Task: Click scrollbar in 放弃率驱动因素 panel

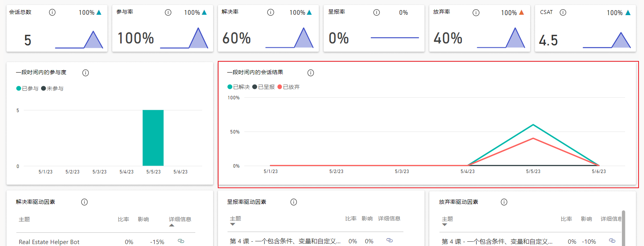Action: pyautogui.click(x=623, y=228)
